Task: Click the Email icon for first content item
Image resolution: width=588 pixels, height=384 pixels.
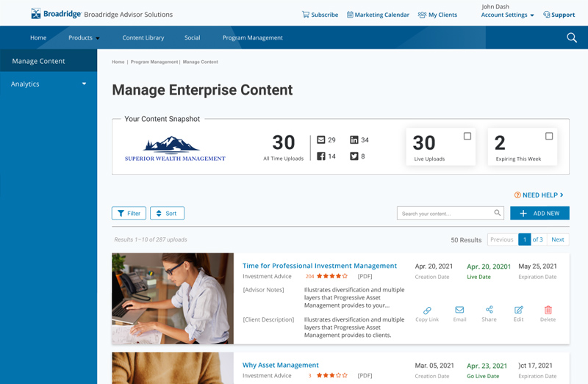Action: coord(459,311)
